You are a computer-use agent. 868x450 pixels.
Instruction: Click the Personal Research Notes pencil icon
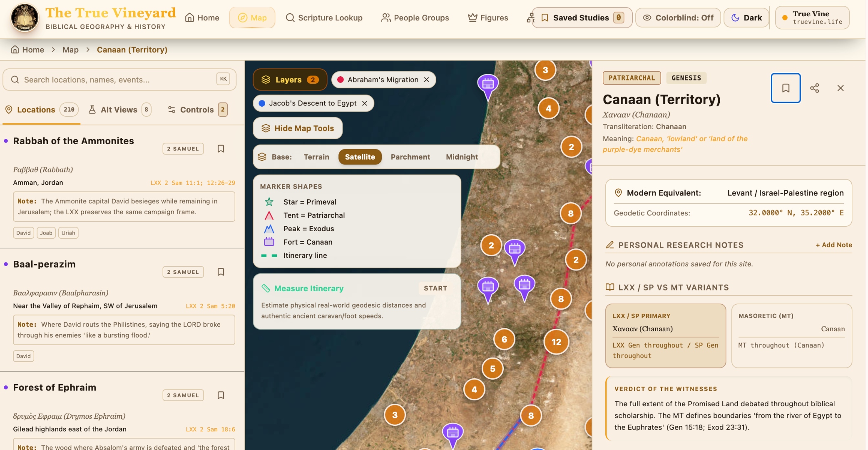(610, 245)
